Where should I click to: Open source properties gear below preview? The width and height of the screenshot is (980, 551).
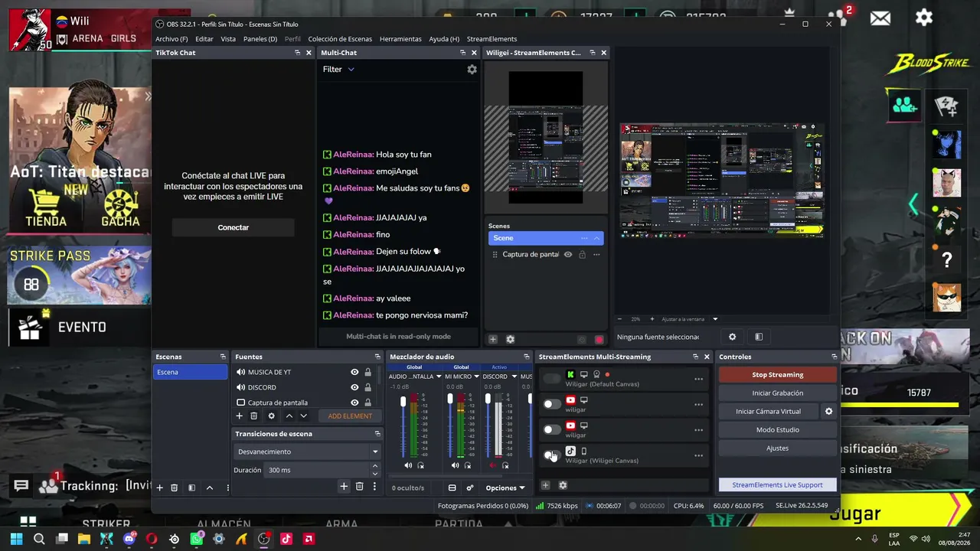(x=732, y=337)
